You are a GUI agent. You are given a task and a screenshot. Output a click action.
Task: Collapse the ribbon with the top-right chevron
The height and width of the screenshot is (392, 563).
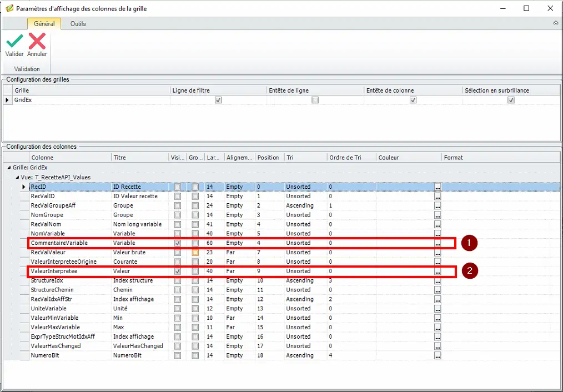point(556,23)
